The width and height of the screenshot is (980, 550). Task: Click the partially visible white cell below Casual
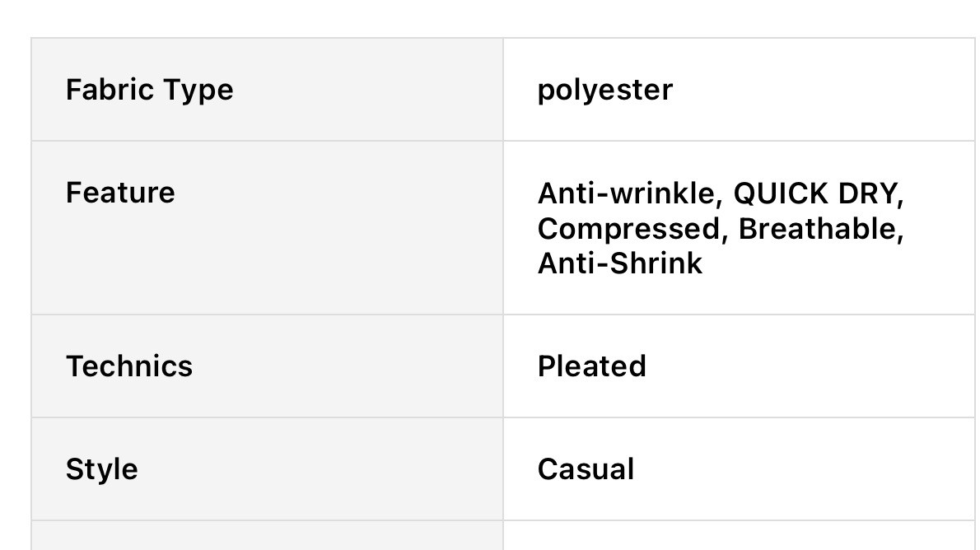click(738, 536)
